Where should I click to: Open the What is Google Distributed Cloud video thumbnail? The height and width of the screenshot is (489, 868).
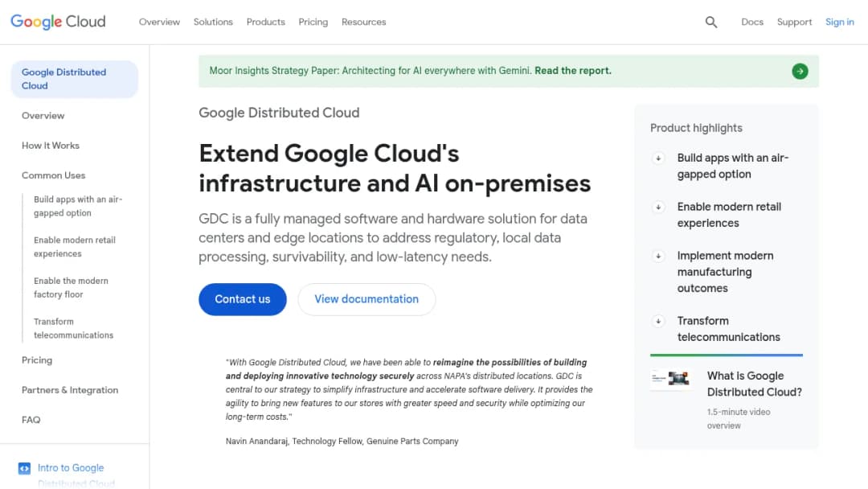(670, 379)
